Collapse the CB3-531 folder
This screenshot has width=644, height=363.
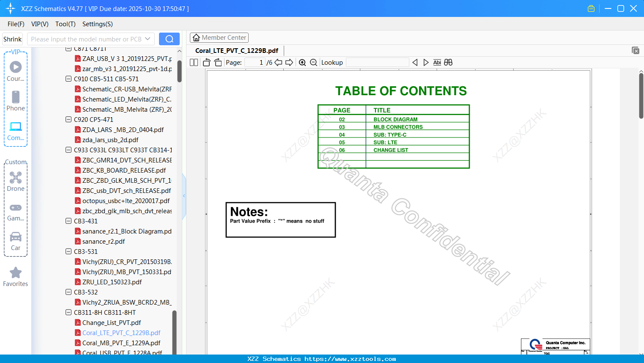(x=69, y=251)
